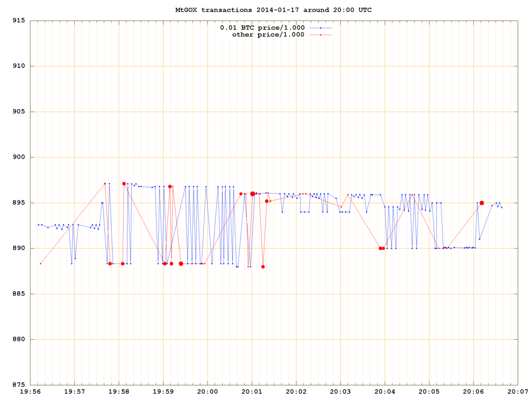Click the red line sample in the legend
532x399 pixels.
(x=320, y=34)
